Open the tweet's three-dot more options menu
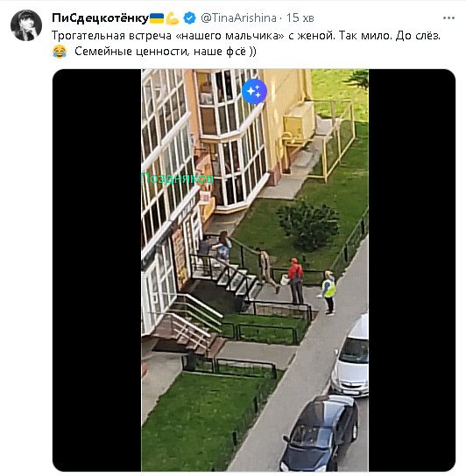The height and width of the screenshot is (476, 466). pyautogui.click(x=448, y=18)
